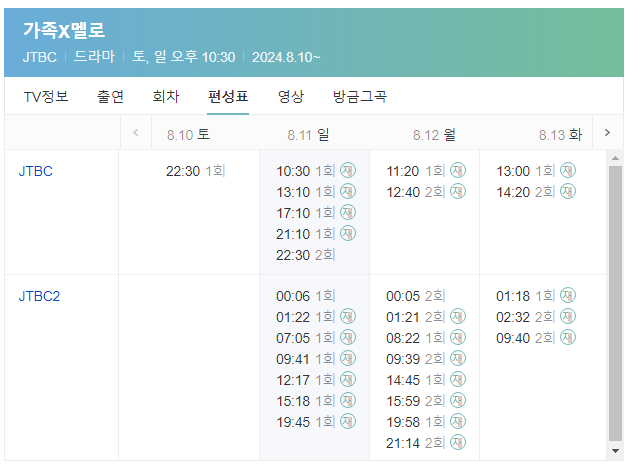Click the rerun icon beside 08:22 1회

[x=458, y=337]
